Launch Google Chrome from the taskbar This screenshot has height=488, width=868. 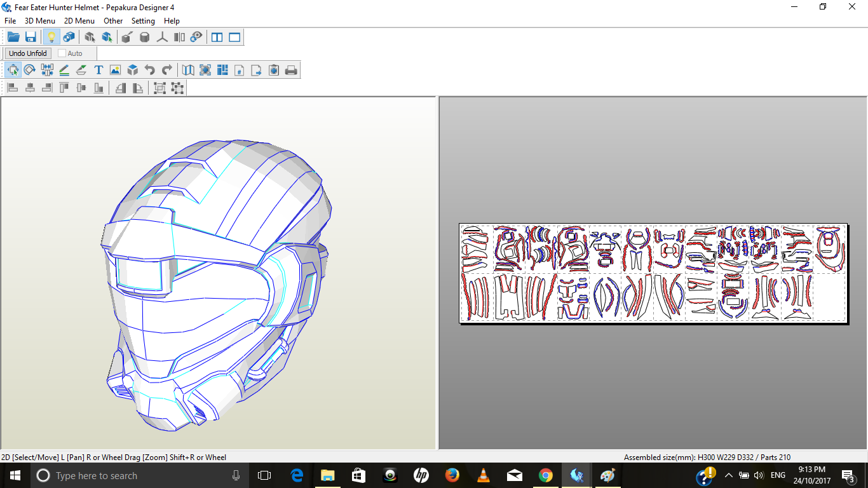[x=546, y=475]
